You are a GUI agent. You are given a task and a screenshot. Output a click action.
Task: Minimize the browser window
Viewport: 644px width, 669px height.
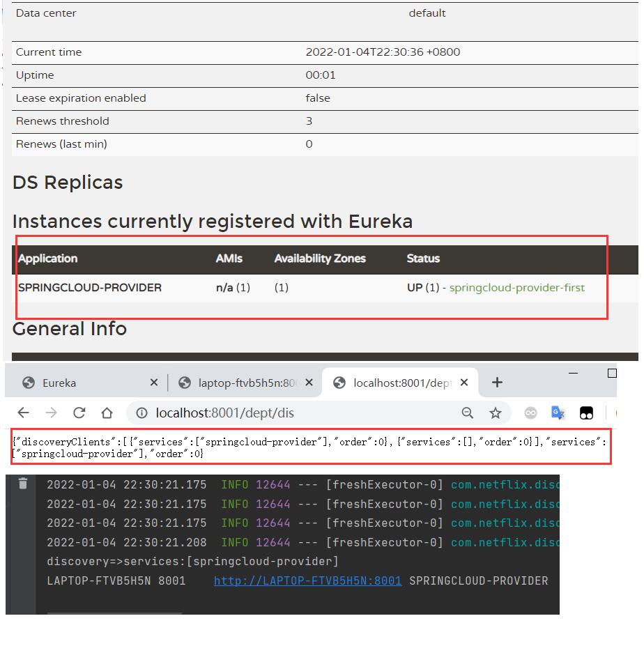(x=573, y=374)
